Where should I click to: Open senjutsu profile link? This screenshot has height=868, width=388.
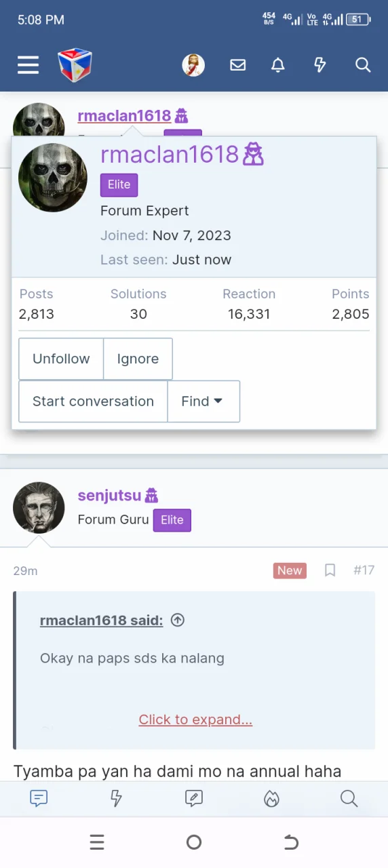pyautogui.click(x=109, y=496)
